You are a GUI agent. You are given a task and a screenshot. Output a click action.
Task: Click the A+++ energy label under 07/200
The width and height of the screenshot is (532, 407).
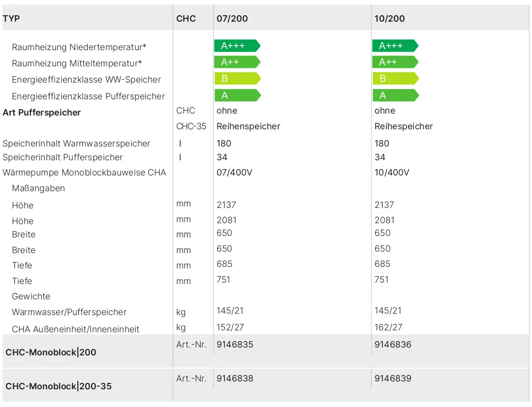[237, 46]
